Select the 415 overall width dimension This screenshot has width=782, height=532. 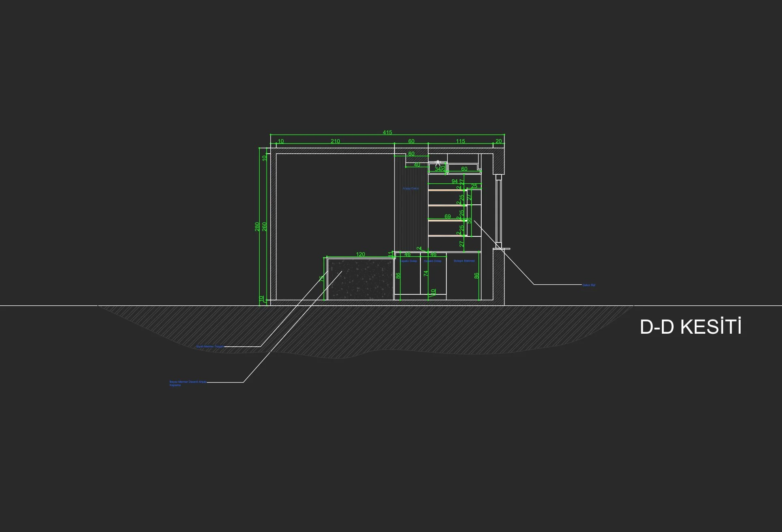click(387, 133)
